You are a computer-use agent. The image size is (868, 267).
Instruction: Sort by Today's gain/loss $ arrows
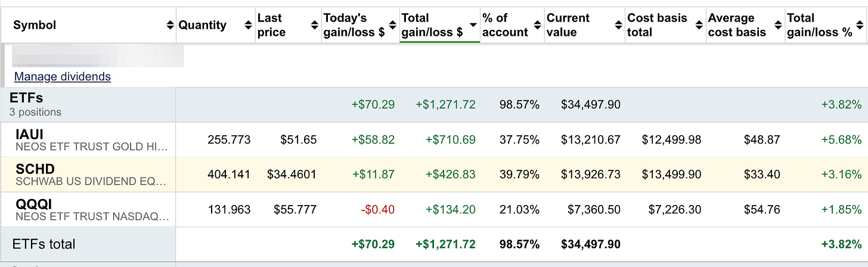click(x=392, y=26)
